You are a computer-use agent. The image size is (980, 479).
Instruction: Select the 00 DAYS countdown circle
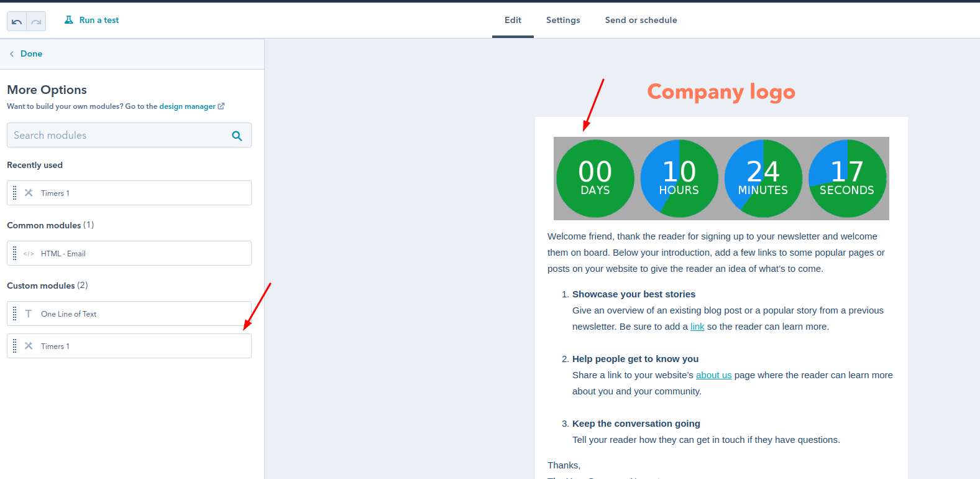click(595, 179)
